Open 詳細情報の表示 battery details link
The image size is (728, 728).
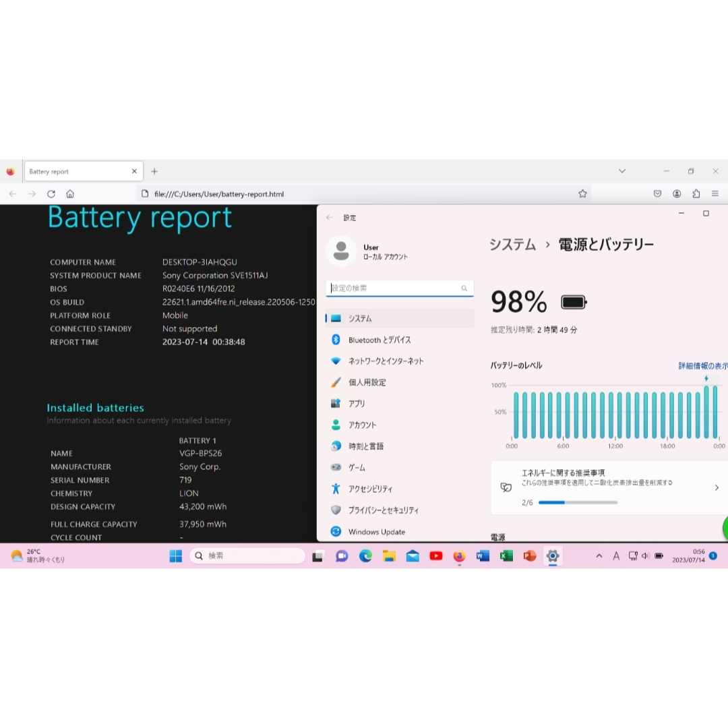coord(703,366)
